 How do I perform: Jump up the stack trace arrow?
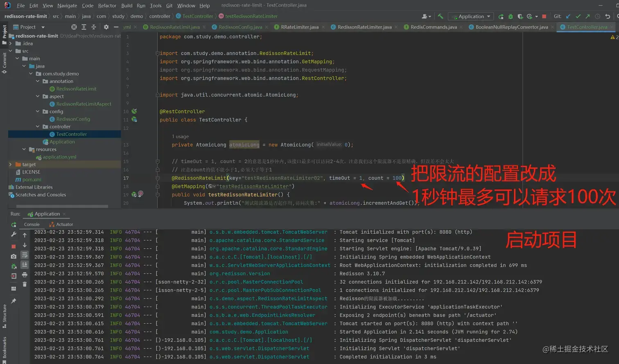tap(25, 235)
